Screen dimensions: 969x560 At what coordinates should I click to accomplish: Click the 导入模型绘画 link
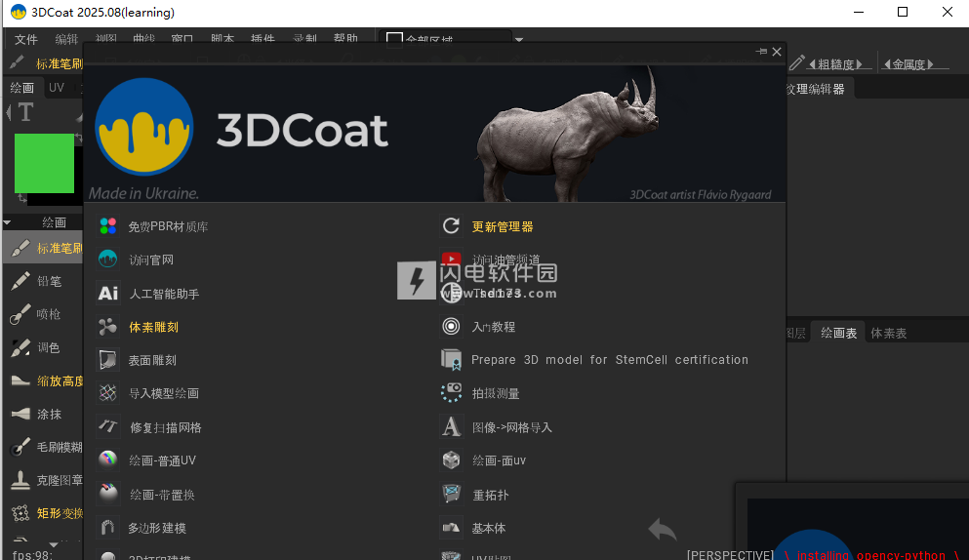click(164, 394)
